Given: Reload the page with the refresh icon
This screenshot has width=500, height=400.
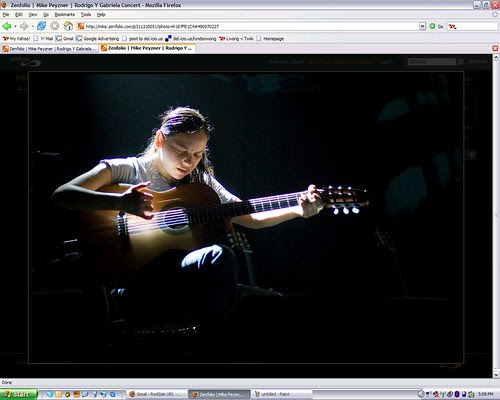Looking at the screenshot, I should [41, 26].
